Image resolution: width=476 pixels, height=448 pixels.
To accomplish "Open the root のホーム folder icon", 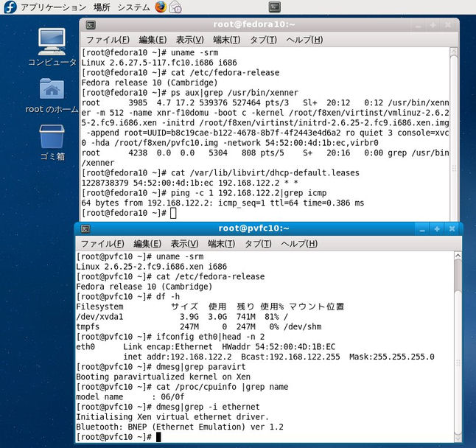I will pos(52,96).
